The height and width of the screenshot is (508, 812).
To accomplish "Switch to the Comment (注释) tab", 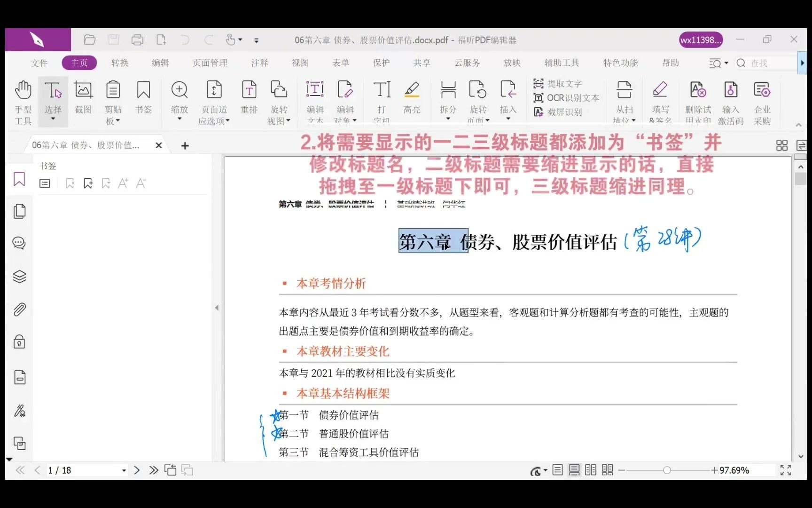I will pyautogui.click(x=259, y=63).
